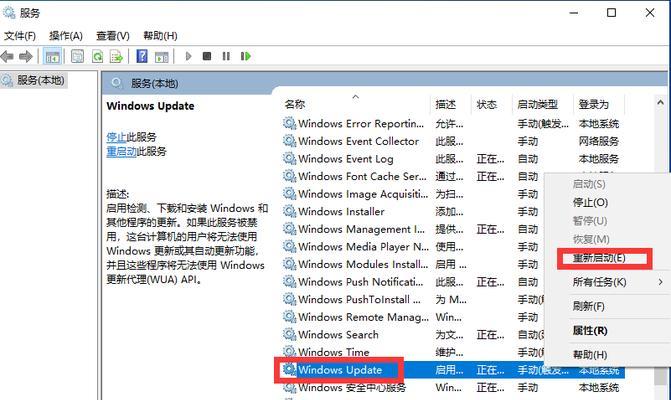Sort by the 描述 column header
671x400 pixels.
point(445,104)
